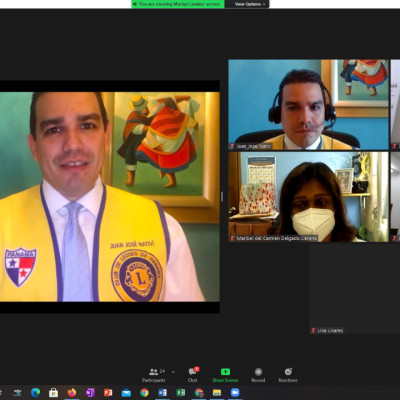Click the screen-sharing notice banner at top
Screen dimensions: 400x400
(178, 4)
